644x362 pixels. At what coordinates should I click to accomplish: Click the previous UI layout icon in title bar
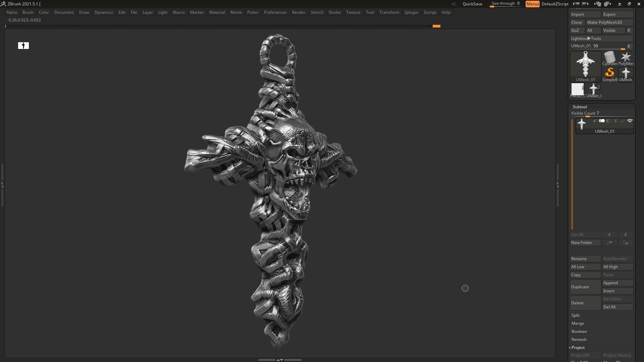pos(597,4)
